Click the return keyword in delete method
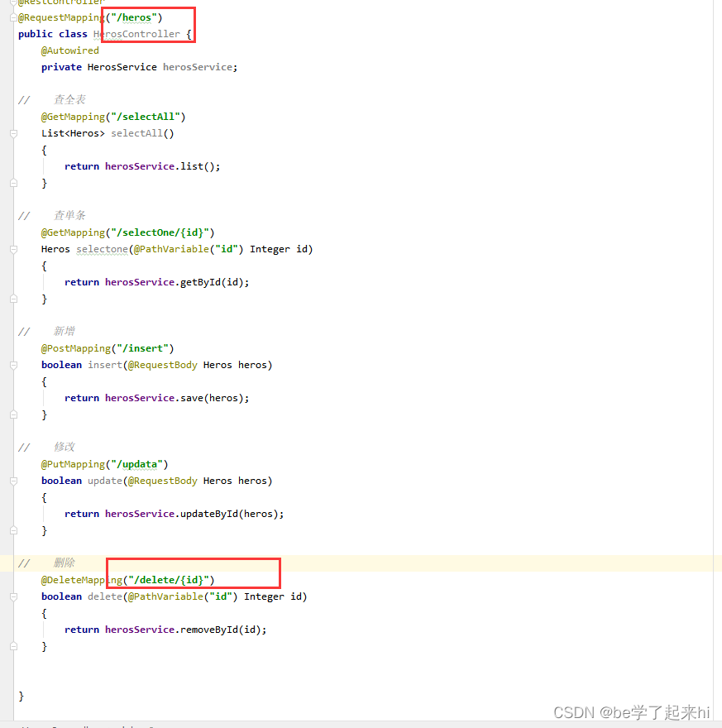This screenshot has height=728, width=722. point(82,630)
